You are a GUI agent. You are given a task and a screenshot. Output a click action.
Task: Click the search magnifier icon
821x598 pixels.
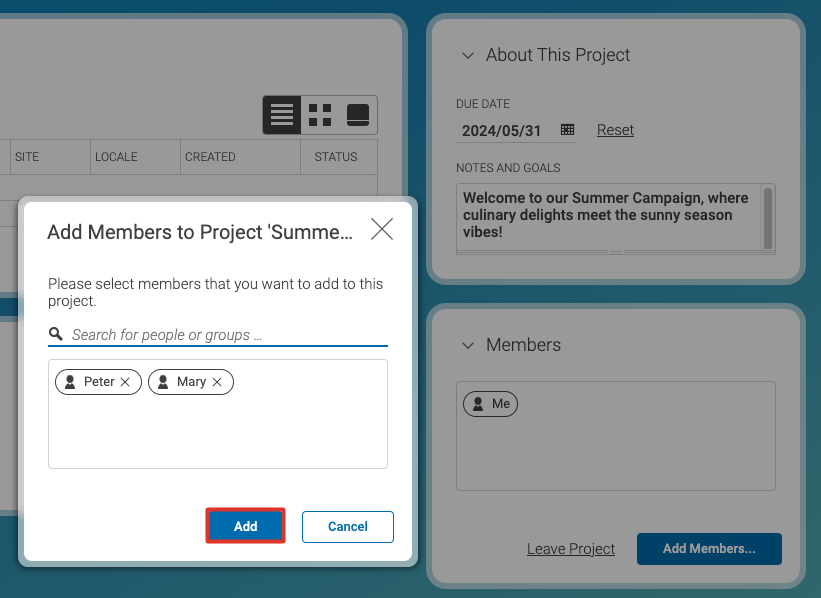(x=56, y=334)
